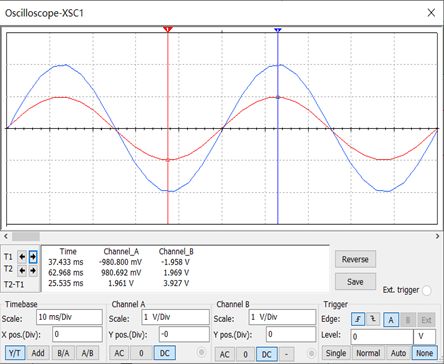Screen dimensions: 444x364
Task: Click Channel_B reading 1.969 V
Action: pos(176,273)
